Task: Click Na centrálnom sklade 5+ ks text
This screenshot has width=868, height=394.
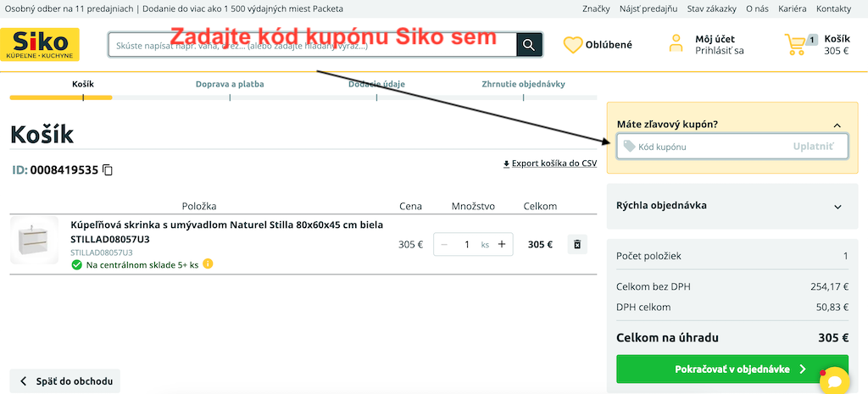Action: coord(142,265)
